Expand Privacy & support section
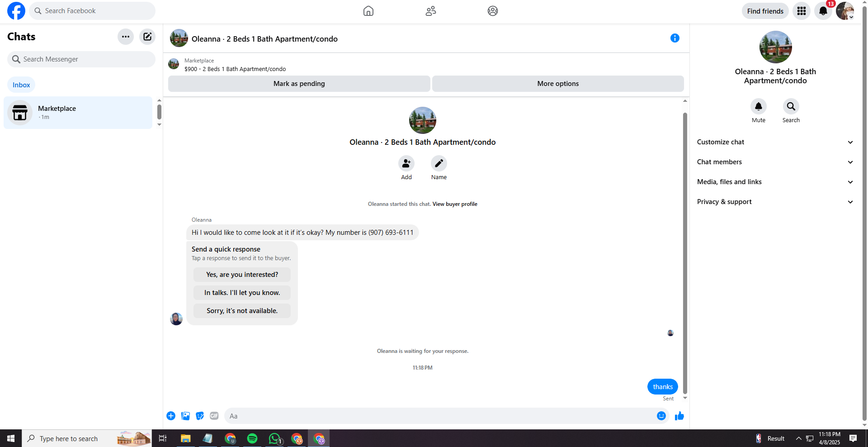Screen dimensions: 868x447 775,202
